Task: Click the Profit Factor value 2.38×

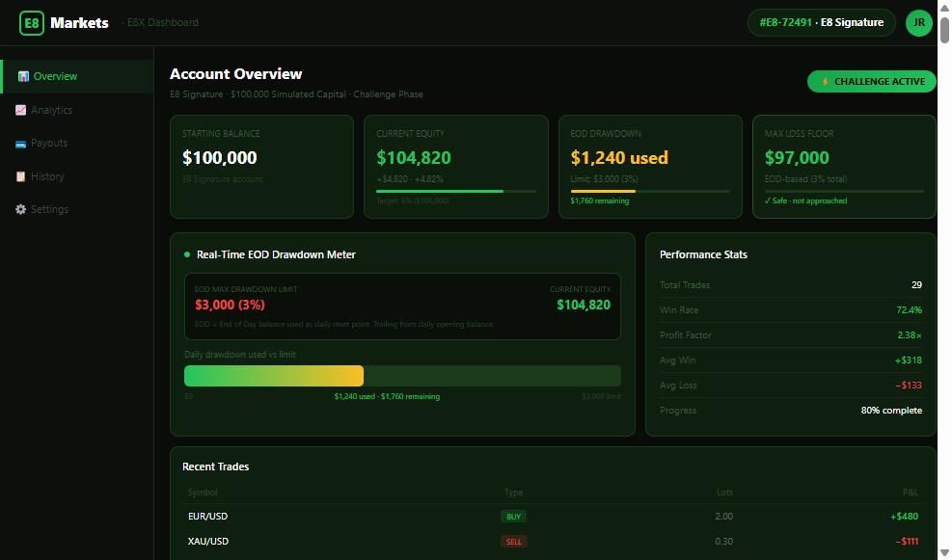Action: (910, 334)
